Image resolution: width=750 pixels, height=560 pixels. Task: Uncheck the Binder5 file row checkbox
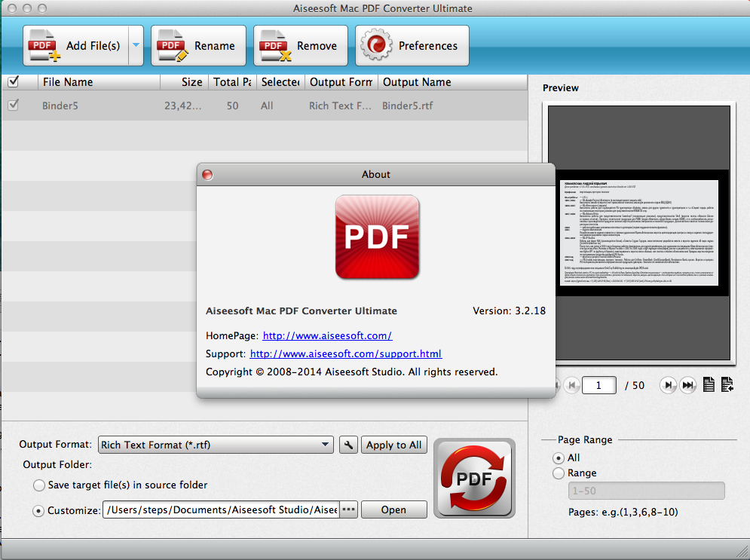(x=14, y=105)
